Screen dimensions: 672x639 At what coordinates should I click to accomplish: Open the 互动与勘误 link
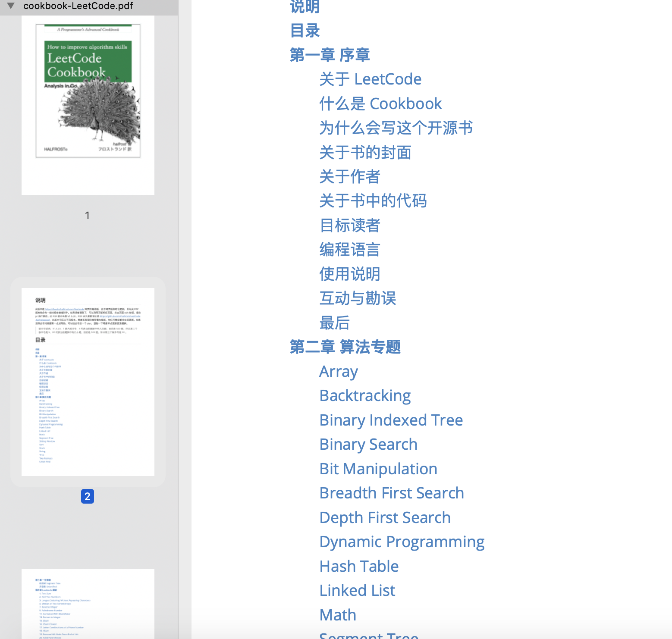(x=358, y=298)
